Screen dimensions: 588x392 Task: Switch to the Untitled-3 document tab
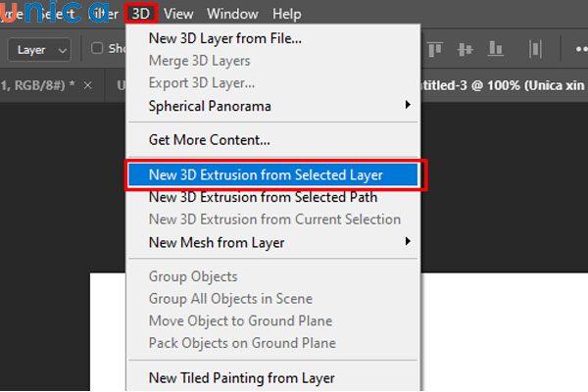click(x=500, y=85)
